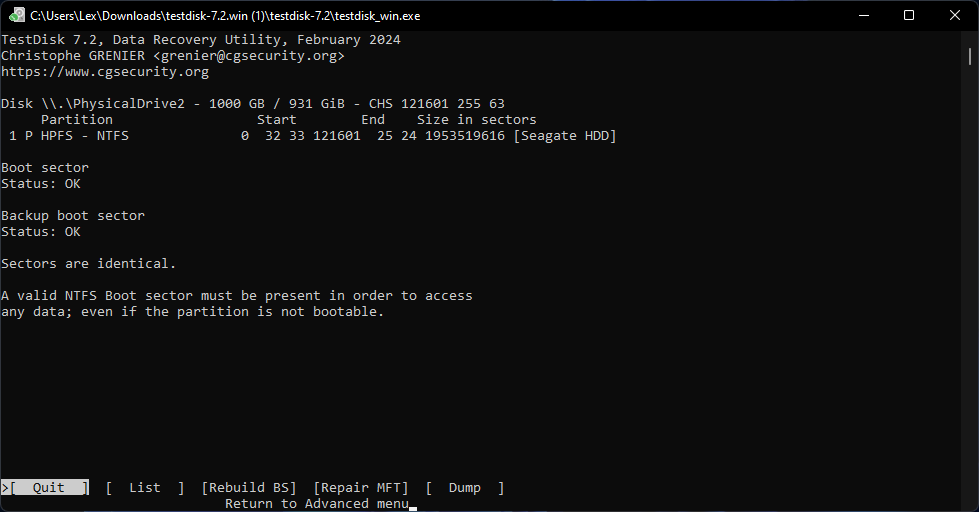Click the window title path text
979x512 pixels.
(225, 15)
